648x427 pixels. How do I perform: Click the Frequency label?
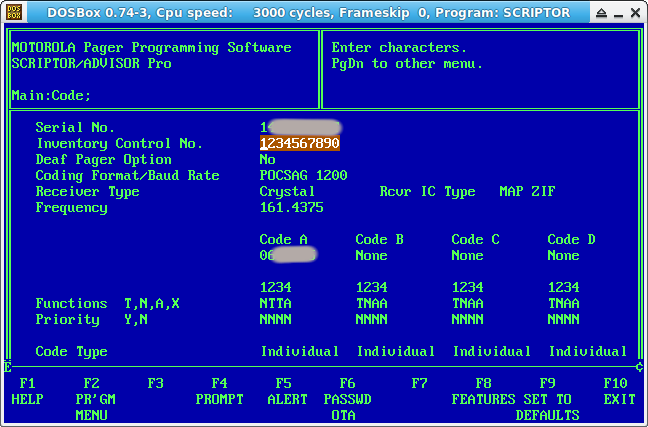71,208
